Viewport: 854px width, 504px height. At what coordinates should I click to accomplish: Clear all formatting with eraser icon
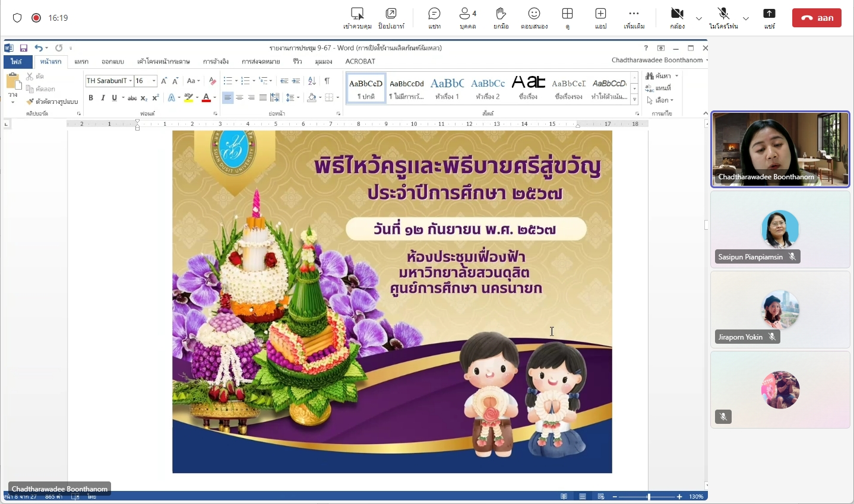coord(213,81)
